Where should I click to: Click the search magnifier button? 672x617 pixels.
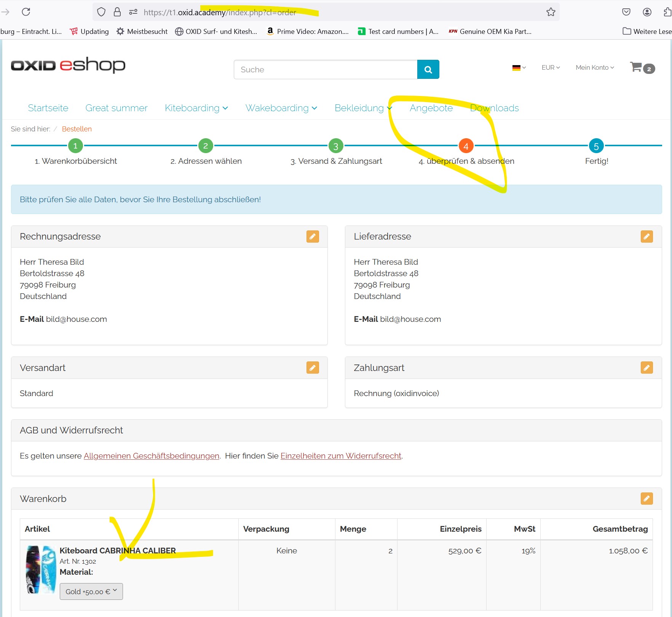coord(428,69)
